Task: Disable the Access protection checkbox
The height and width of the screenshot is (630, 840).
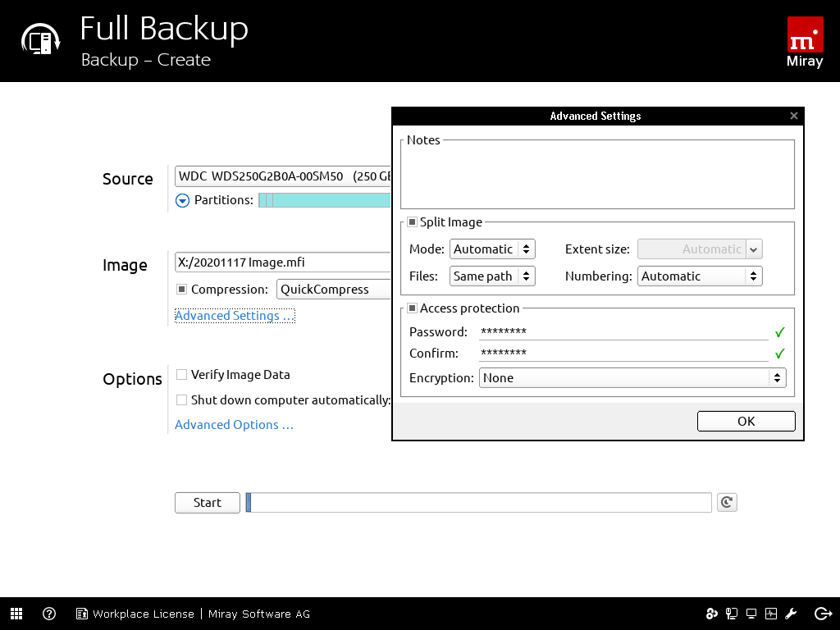Action: tap(413, 308)
